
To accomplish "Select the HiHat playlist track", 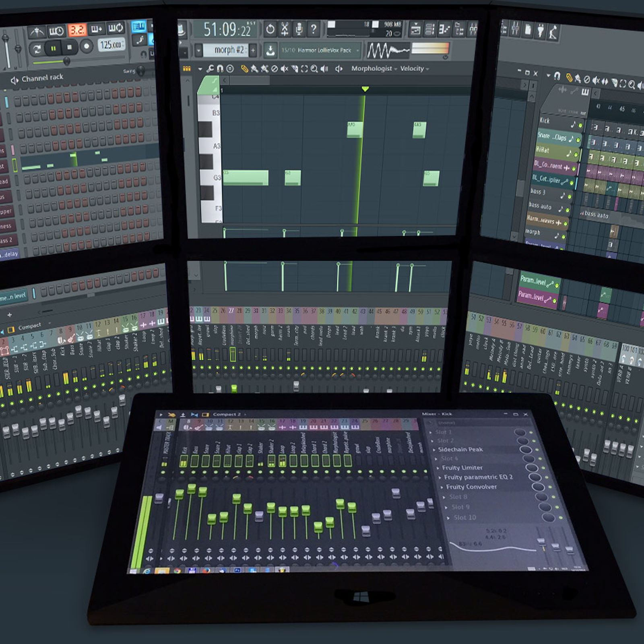I will click(557, 152).
